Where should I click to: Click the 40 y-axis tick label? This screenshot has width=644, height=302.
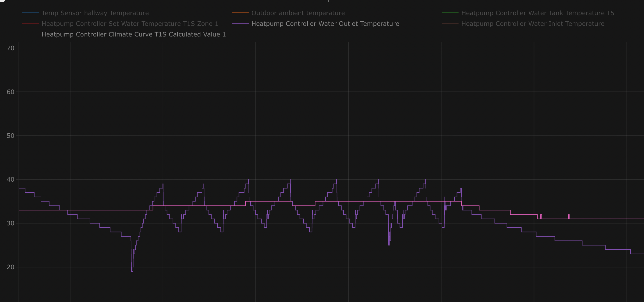click(x=11, y=180)
